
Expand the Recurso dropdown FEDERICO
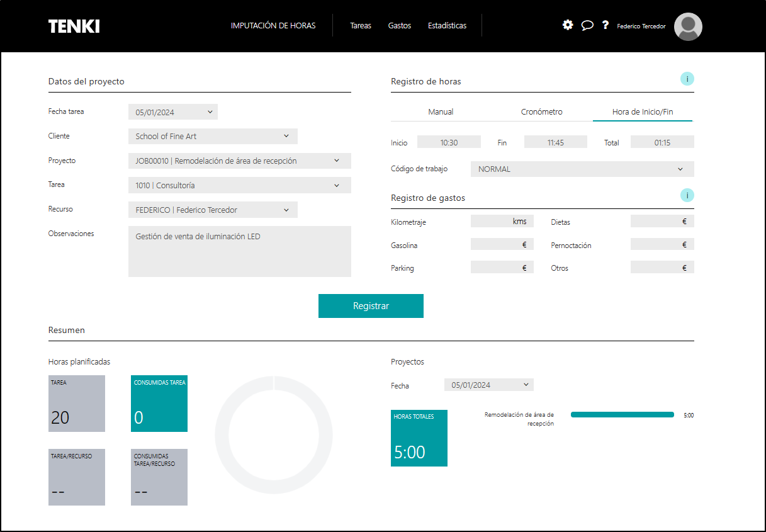(x=213, y=210)
